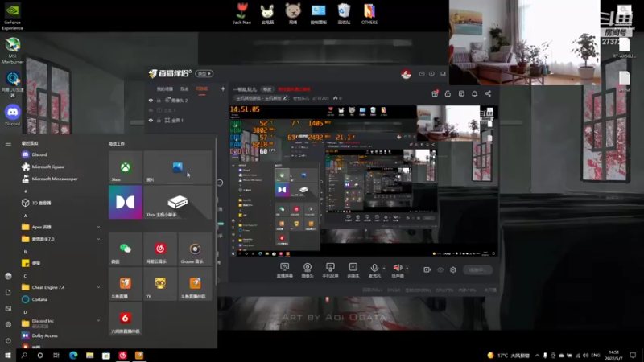The image size is (644, 362).
Task: Open the store icon in stream header
Action: click(x=461, y=93)
